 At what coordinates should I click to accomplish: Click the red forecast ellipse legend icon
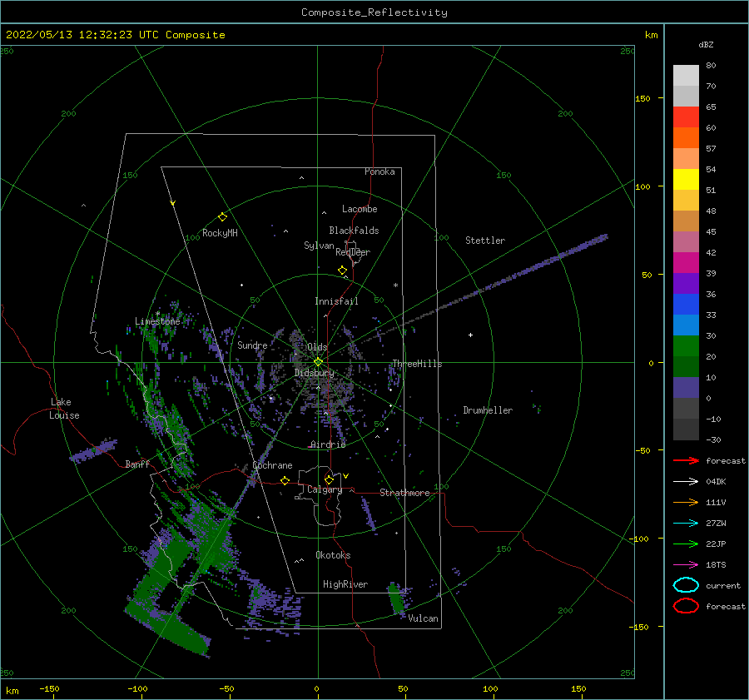point(686,606)
